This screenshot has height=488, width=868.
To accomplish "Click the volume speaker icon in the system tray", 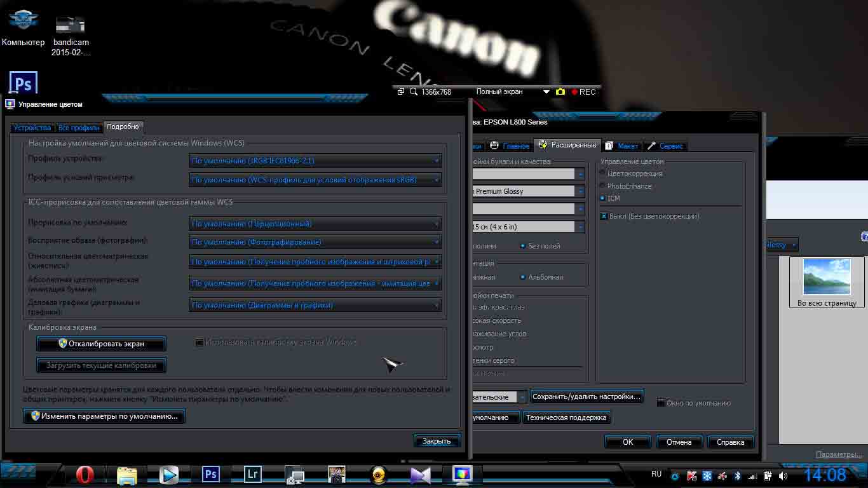I will 783,476.
